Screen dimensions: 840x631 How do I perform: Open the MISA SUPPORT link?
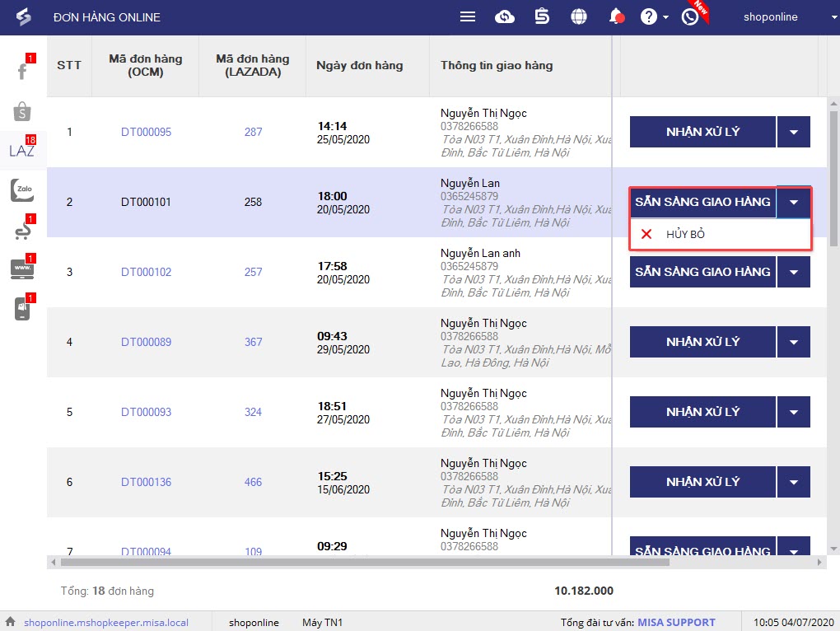[x=676, y=623]
